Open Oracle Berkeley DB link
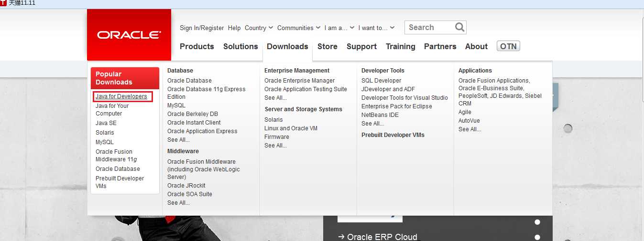The width and height of the screenshot is (644, 241). 193,114
